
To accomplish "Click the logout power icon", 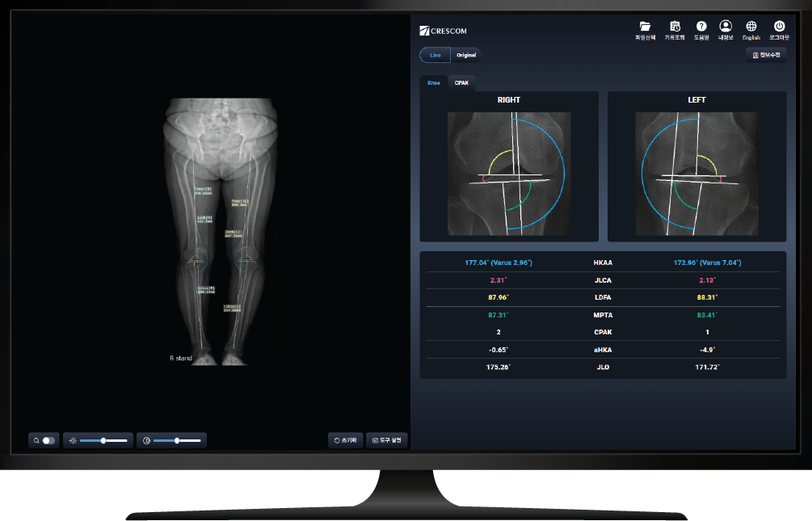I will 779,27.
